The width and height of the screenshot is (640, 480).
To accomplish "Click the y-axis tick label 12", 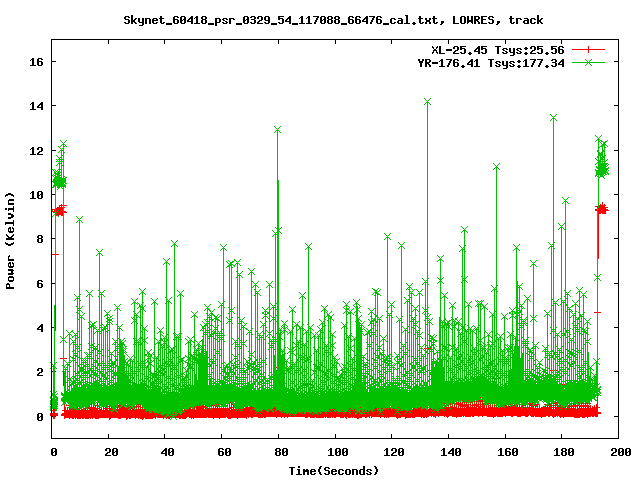I will coord(36,151).
